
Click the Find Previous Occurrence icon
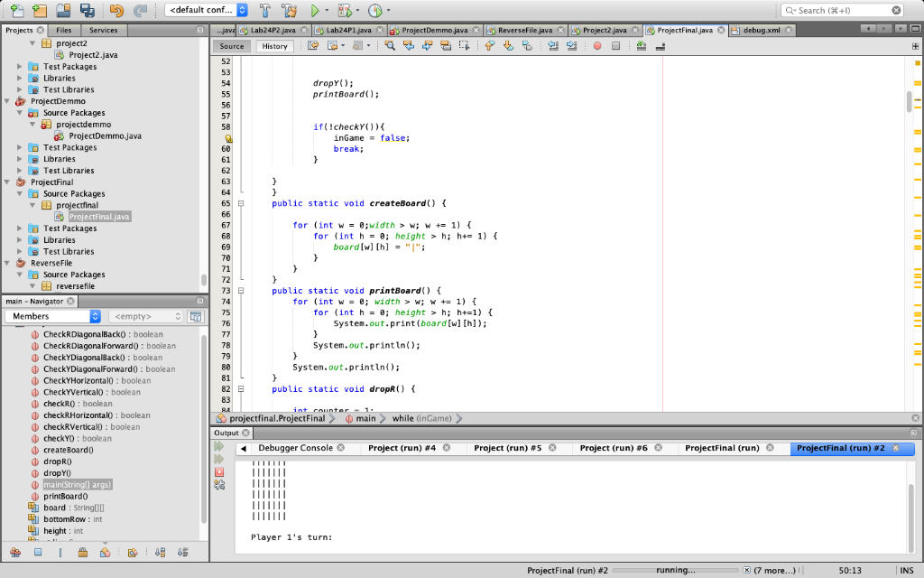409,45
